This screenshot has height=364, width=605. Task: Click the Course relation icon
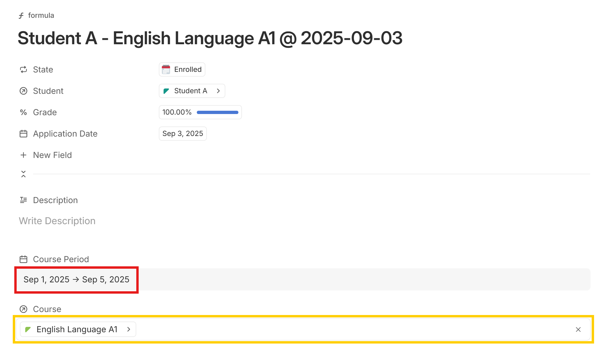[23, 309]
